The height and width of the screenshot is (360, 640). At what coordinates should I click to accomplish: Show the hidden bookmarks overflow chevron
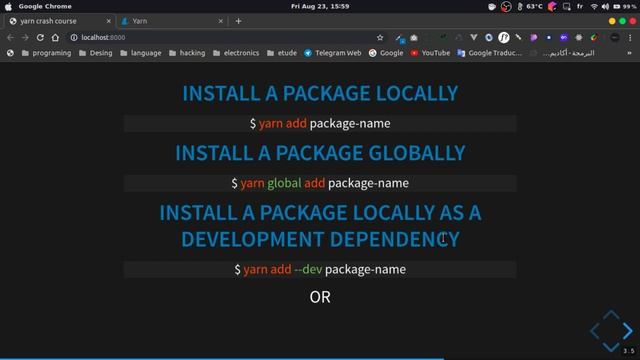(629, 53)
